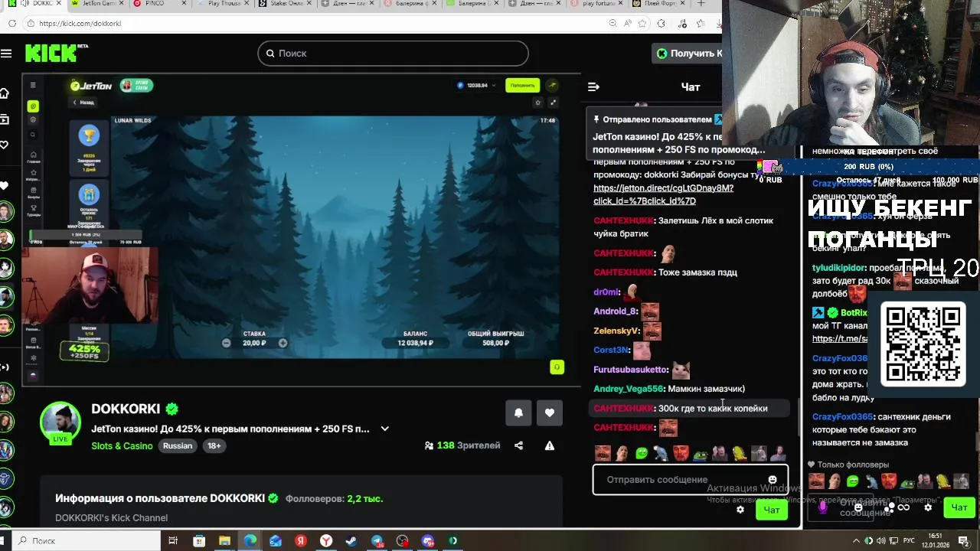
Task: Click the green Чат send button in the main chat
Action: coord(771,510)
